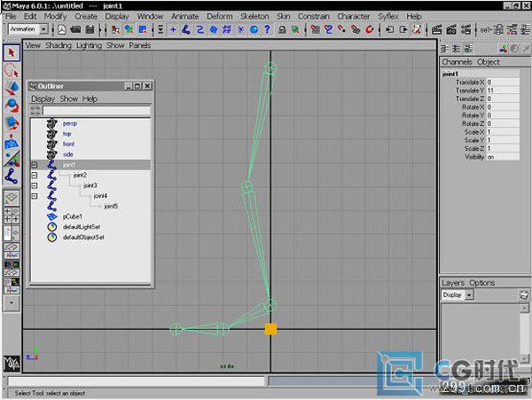Activate the Move tool in toolbox

tap(12, 88)
